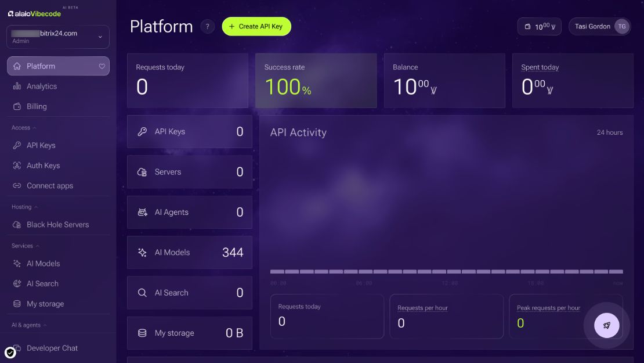Click the sidebar AI Models sparkle icon
Screen dimensions: 644x363
point(17,264)
